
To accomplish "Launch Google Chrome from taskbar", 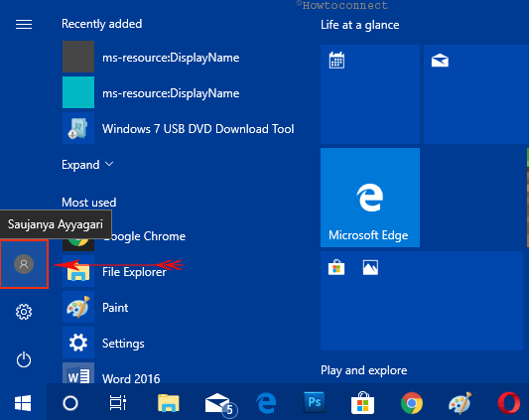I will (412, 403).
